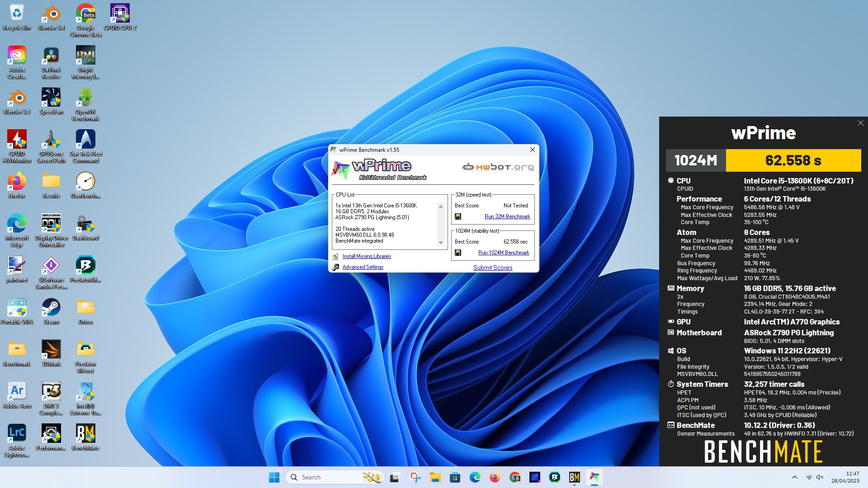The height and width of the screenshot is (488, 868).
Task: Launch SiSoftware Sandra desktop icon
Action: 51,272
